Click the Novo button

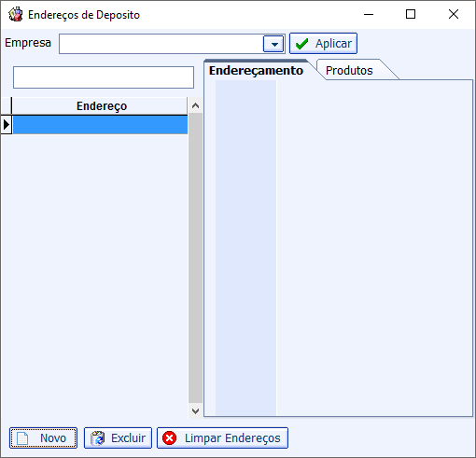[43, 438]
